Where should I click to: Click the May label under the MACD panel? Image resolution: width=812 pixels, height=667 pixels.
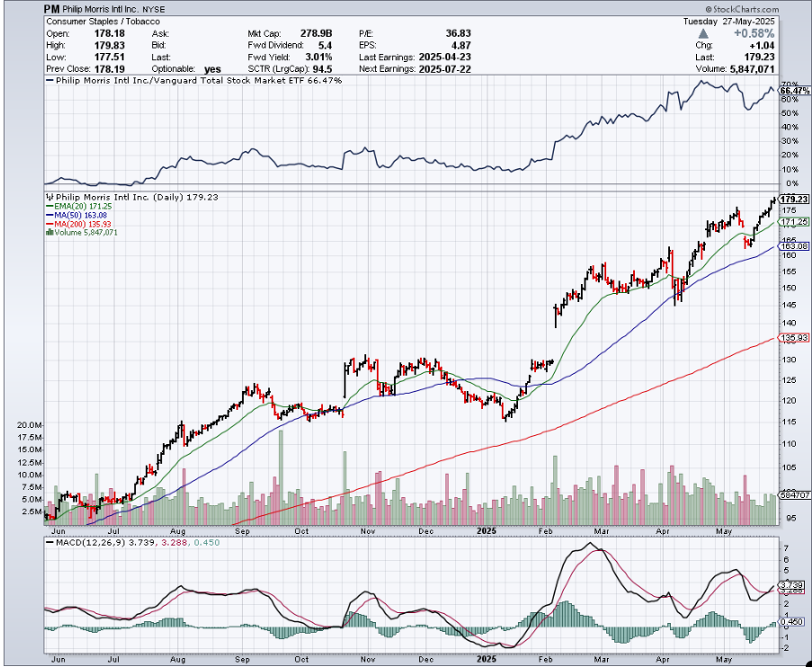(724, 660)
